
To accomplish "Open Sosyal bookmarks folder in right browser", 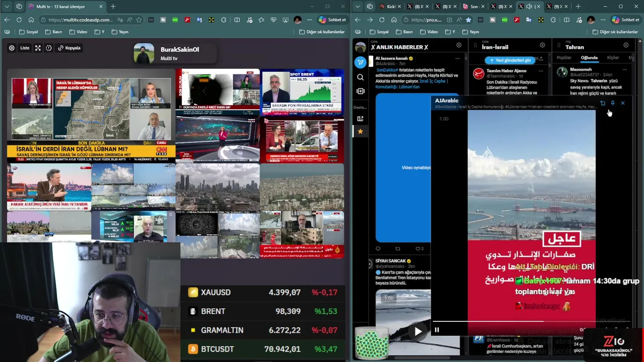I will click(x=379, y=32).
